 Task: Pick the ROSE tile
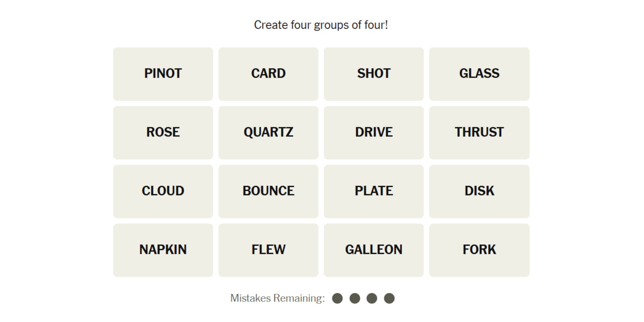coord(163,133)
